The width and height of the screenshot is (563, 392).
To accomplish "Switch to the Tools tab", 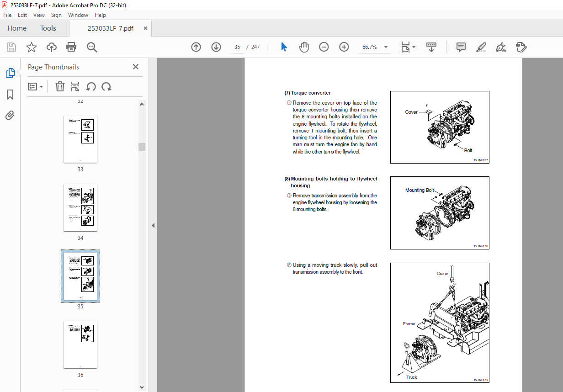I will tap(48, 28).
